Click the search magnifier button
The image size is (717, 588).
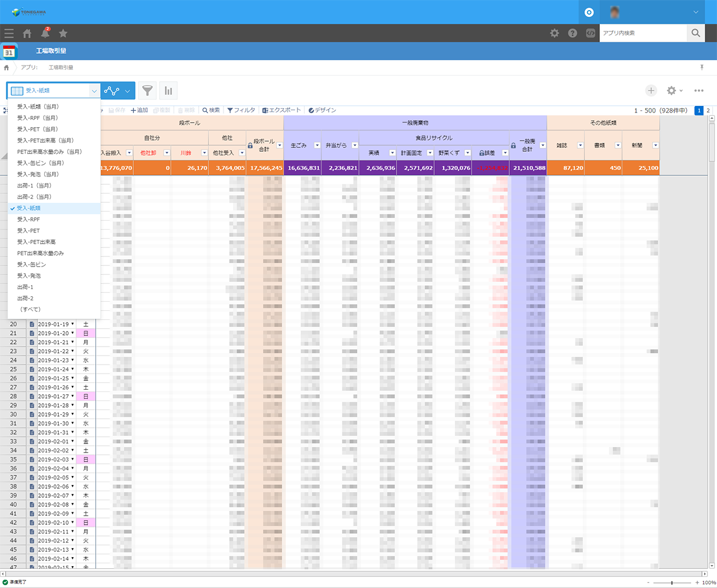click(696, 33)
